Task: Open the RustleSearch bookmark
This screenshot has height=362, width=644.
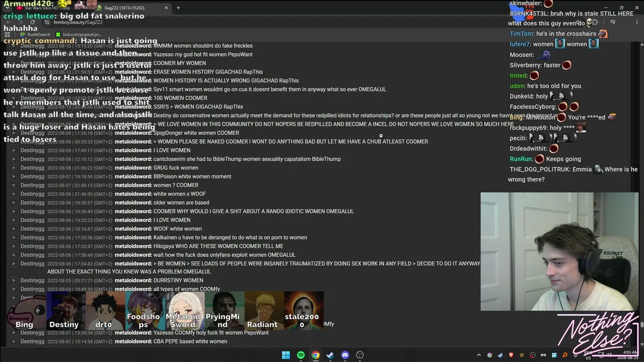Action: tap(35, 34)
